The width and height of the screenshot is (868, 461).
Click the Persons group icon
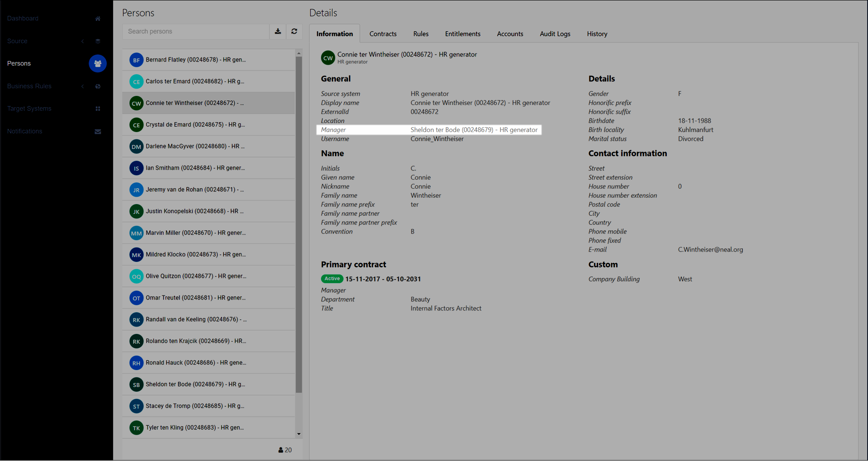click(98, 63)
